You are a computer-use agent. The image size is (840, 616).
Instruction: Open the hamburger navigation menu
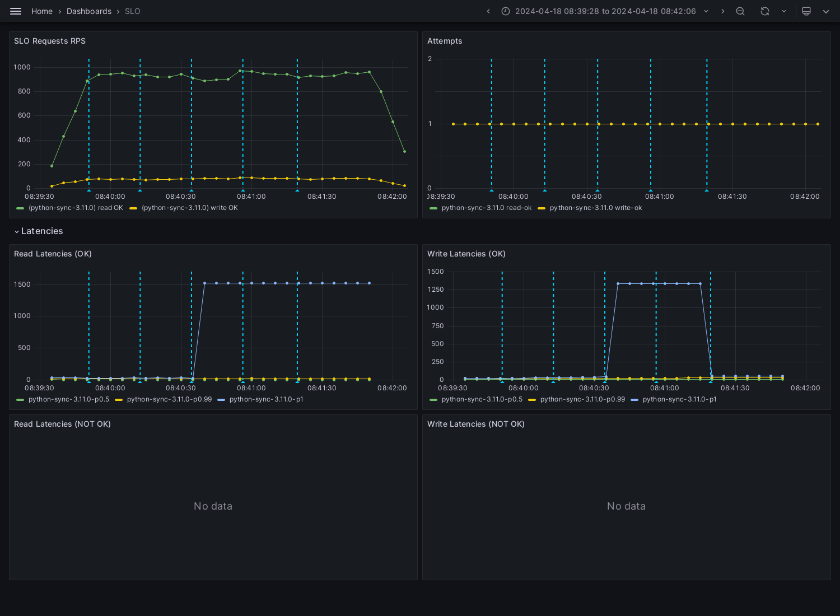point(16,11)
